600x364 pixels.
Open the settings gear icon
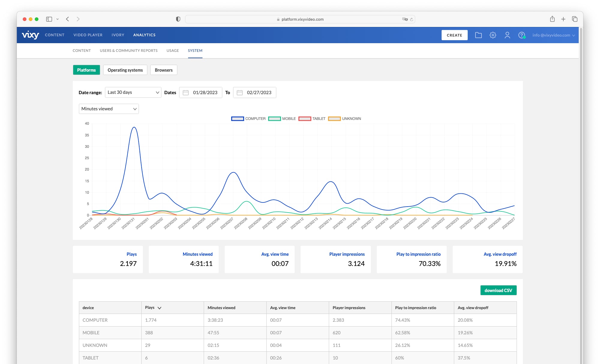pyautogui.click(x=493, y=35)
